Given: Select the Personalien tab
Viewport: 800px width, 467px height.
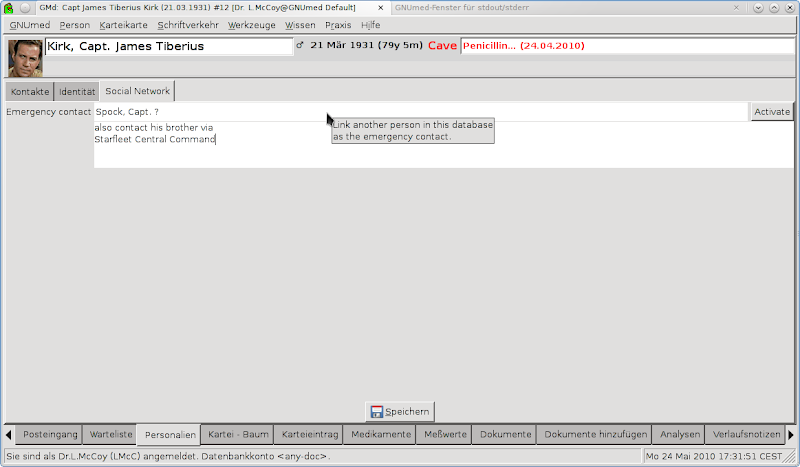Looking at the screenshot, I should 170,435.
